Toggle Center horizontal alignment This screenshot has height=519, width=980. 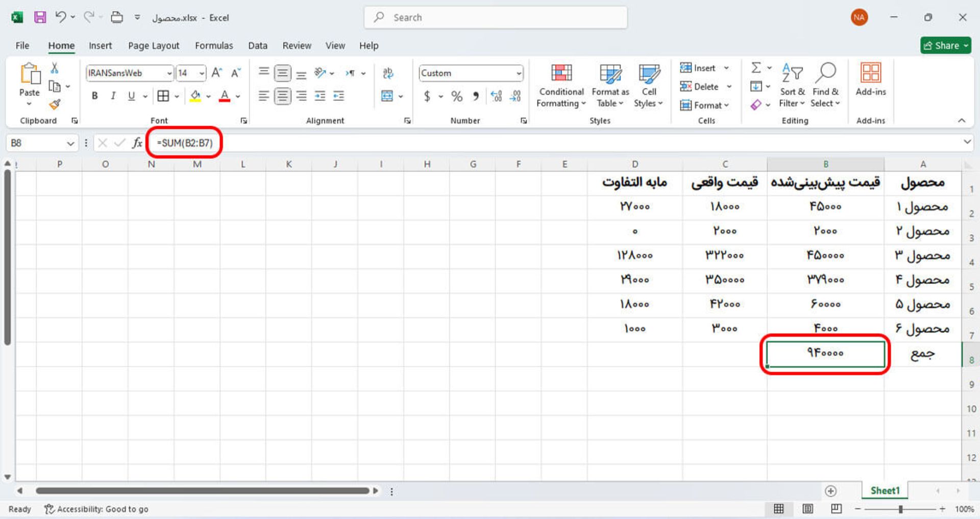click(282, 96)
